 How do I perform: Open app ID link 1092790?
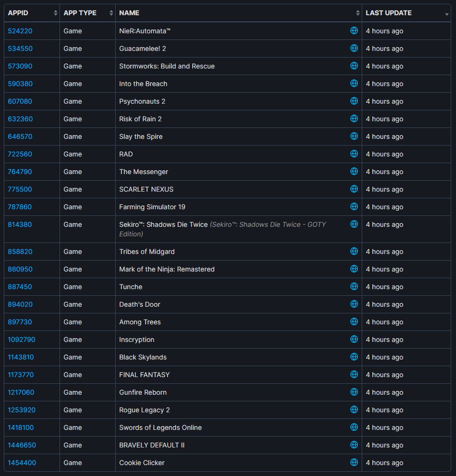pos(21,340)
